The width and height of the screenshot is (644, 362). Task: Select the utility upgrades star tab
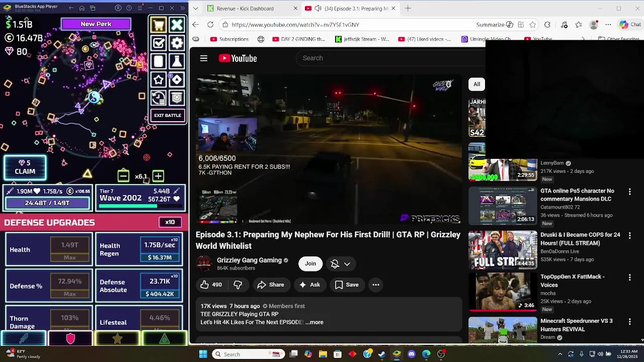click(117, 339)
